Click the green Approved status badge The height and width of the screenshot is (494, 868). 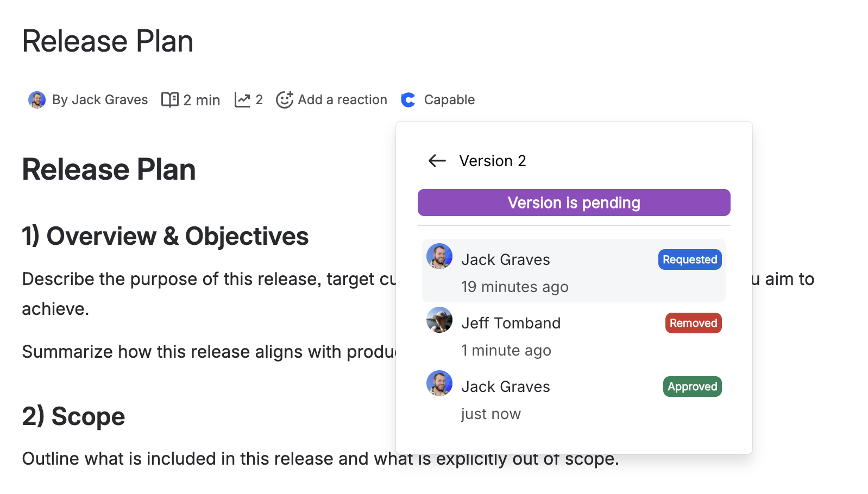pyautogui.click(x=692, y=387)
